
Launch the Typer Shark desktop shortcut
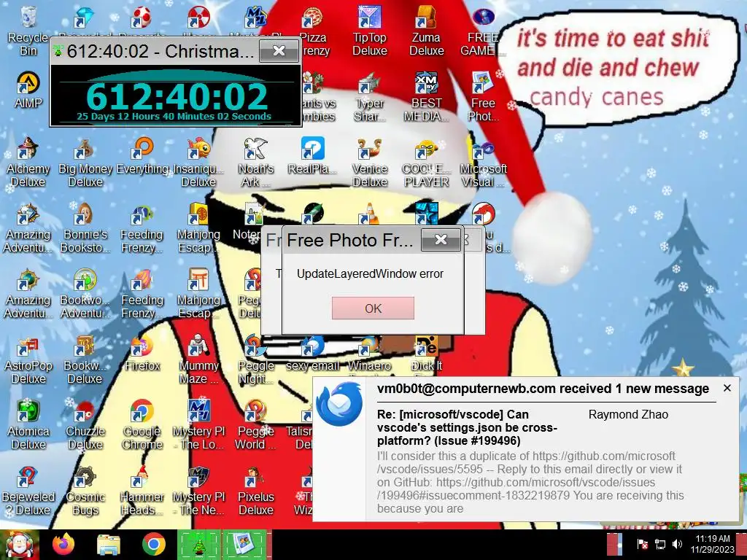(x=369, y=97)
